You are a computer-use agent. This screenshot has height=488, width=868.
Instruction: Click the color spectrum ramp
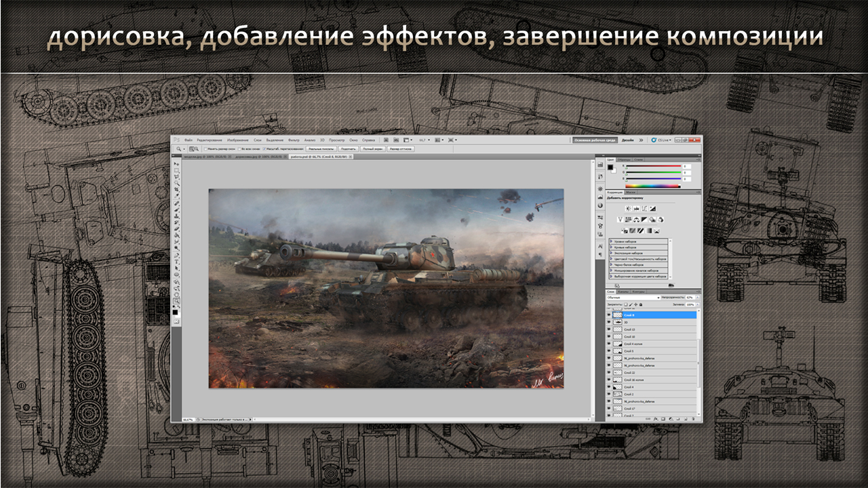point(653,186)
